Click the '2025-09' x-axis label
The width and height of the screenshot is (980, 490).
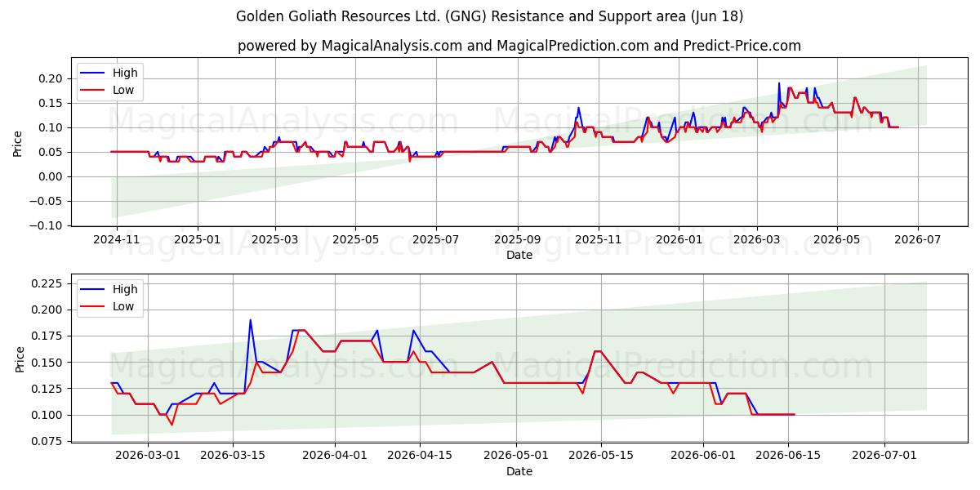point(517,239)
